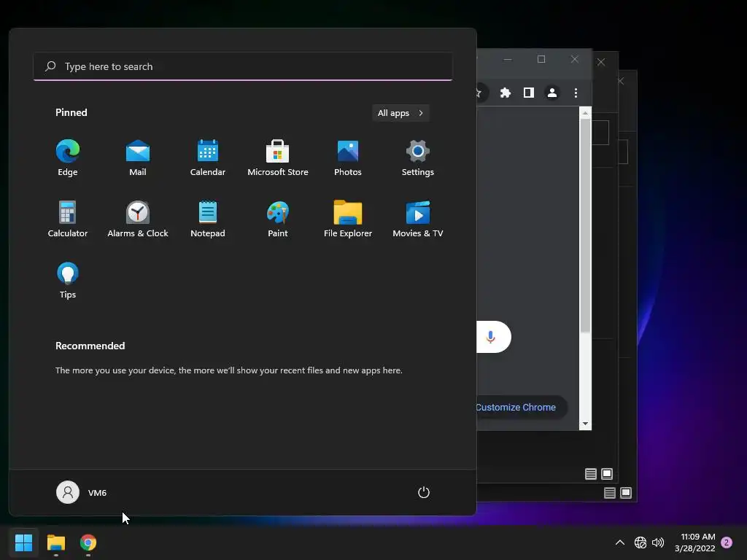The width and height of the screenshot is (747, 560).
Task: Click the Chrome vertical scrollbar thumb
Action: (585, 226)
